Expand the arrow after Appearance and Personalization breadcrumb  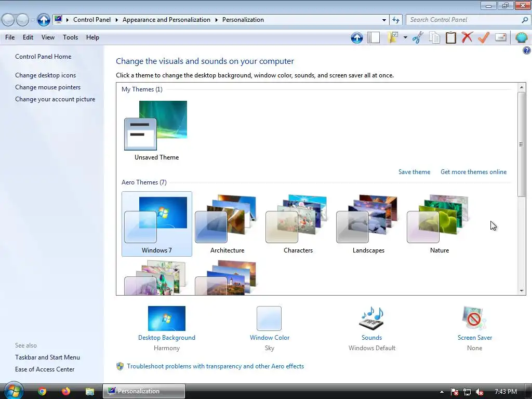(x=216, y=20)
